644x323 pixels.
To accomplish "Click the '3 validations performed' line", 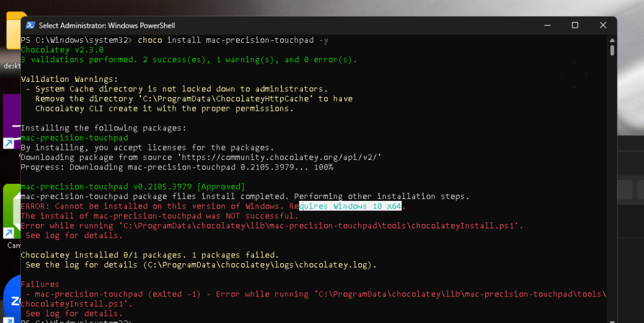I will click(x=189, y=60).
